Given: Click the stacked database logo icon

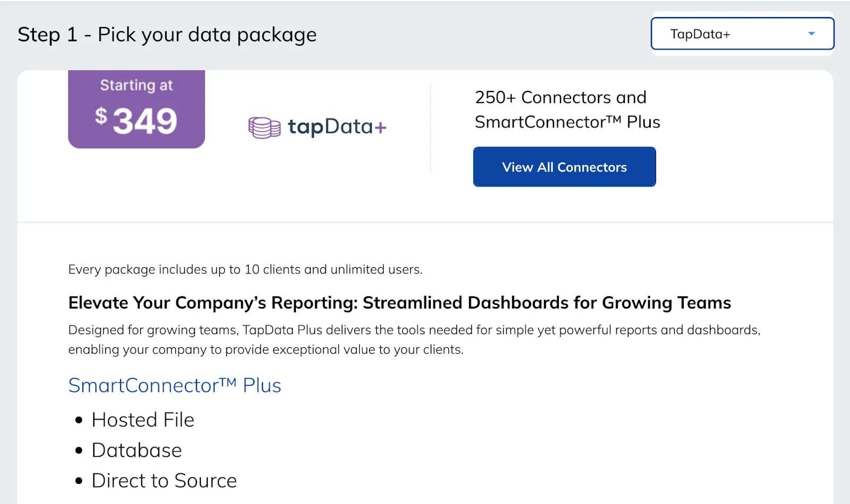Looking at the screenshot, I should click(264, 127).
